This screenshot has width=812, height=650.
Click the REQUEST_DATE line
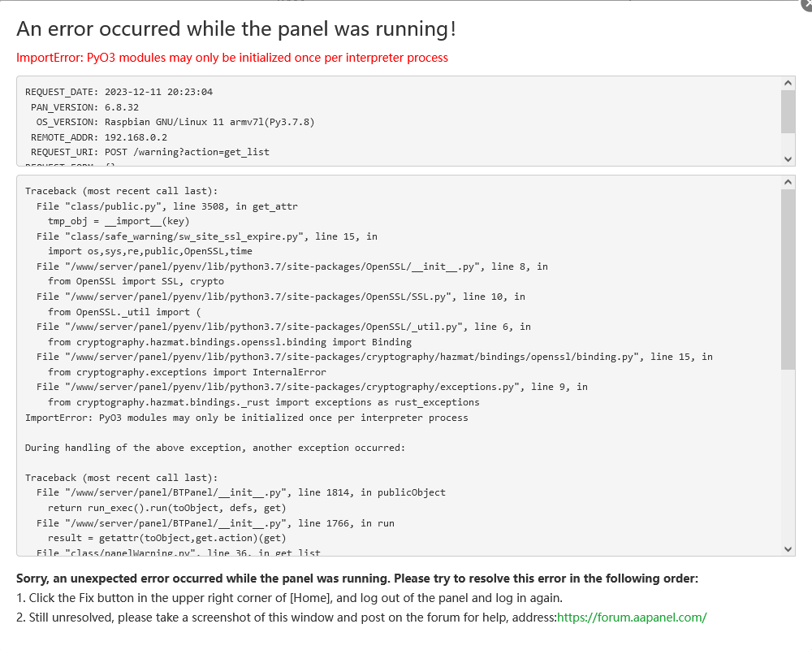(x=119, y=93)
